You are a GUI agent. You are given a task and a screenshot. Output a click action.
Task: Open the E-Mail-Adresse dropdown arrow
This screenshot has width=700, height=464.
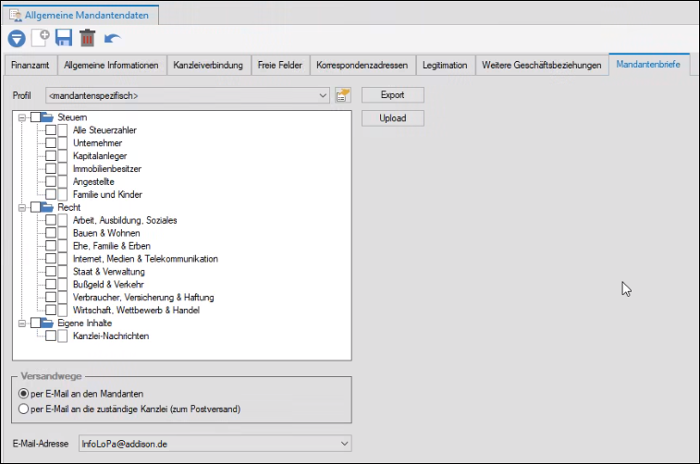[x=344, y=444]
